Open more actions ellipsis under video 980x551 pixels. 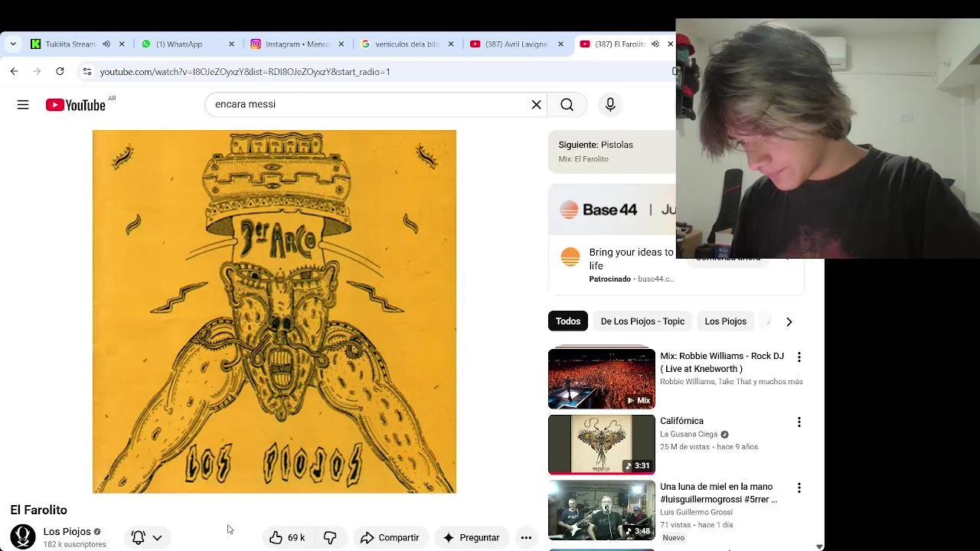(526, 538)
